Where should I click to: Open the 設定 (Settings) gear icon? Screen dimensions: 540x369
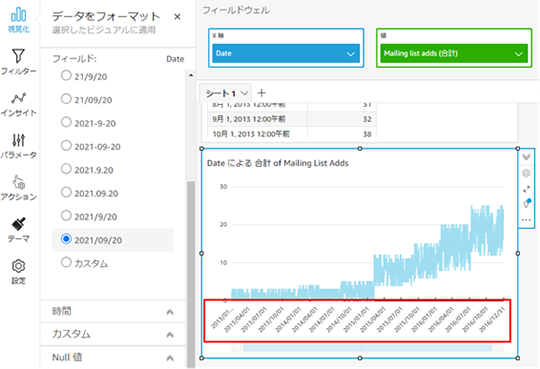(x=19, y=272)
